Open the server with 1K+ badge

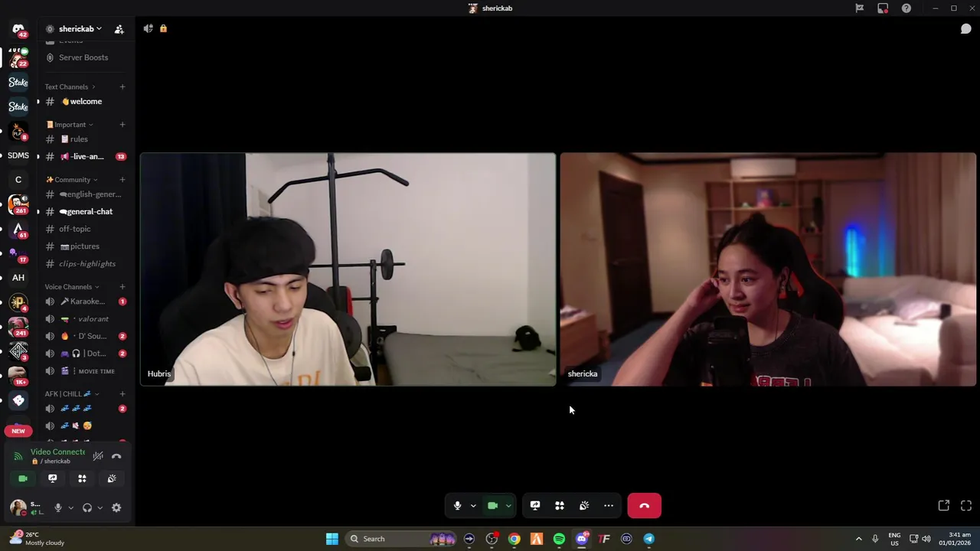(x=18, y=376)
